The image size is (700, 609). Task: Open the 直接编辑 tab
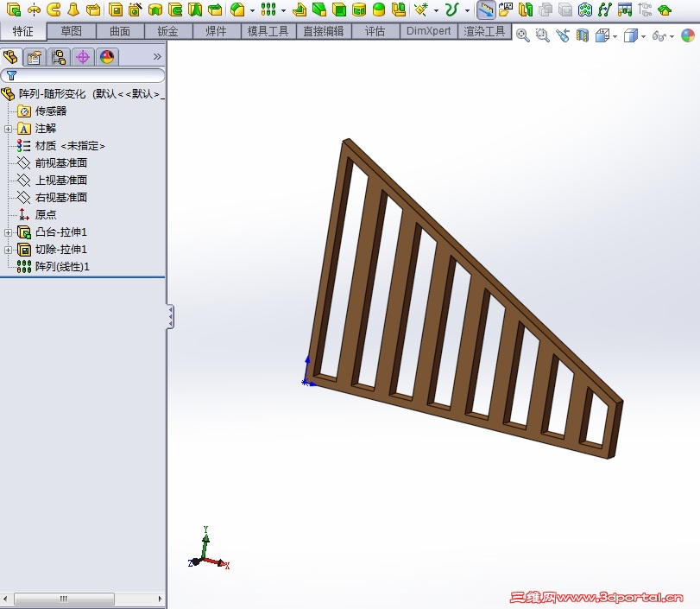[x=324, y=31]
